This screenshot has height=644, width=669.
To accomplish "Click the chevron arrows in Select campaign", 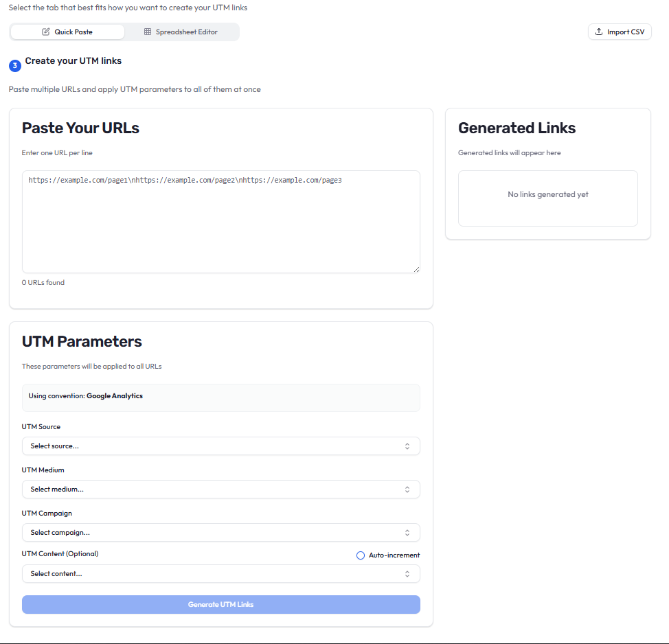I will (x=407, y=533).
